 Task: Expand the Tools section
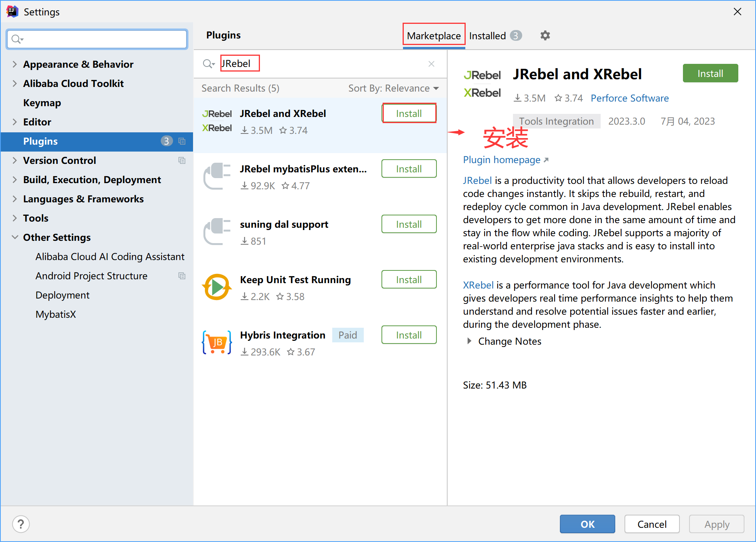15,218
